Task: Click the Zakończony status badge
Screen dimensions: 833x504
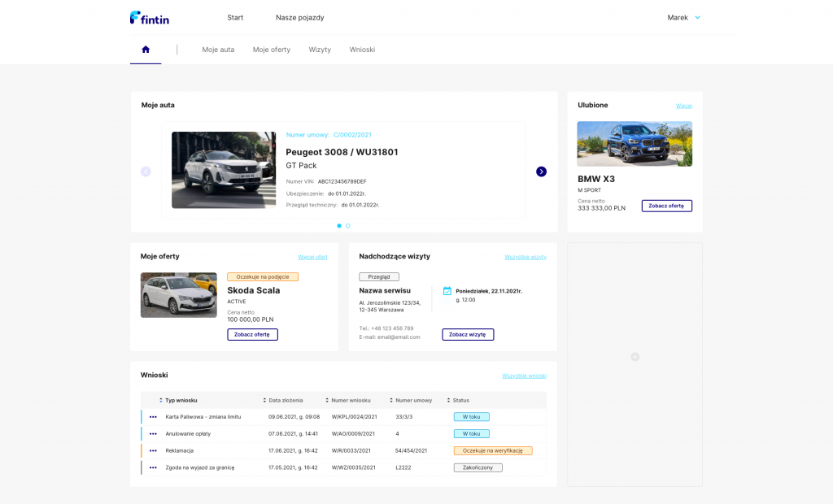Action: coord(478,468)
